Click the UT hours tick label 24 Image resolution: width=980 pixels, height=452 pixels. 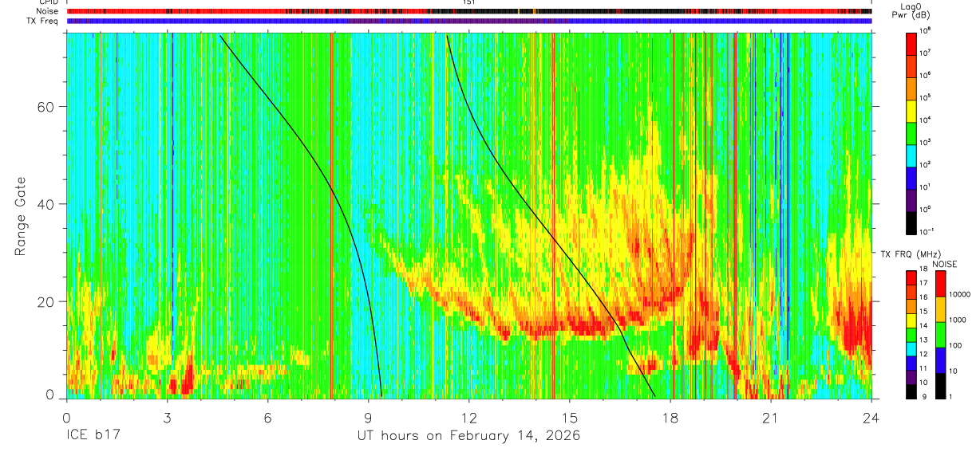point(871,417)
